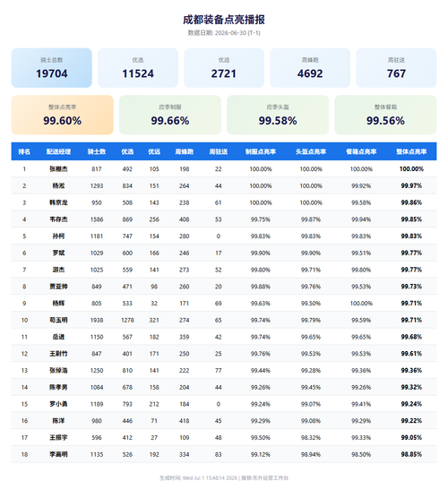Click the footer timestamp Wed Jul 1 15:48:14 2026
The height and width of the screenshot is (498, 448).
click(x=210, y=478)
